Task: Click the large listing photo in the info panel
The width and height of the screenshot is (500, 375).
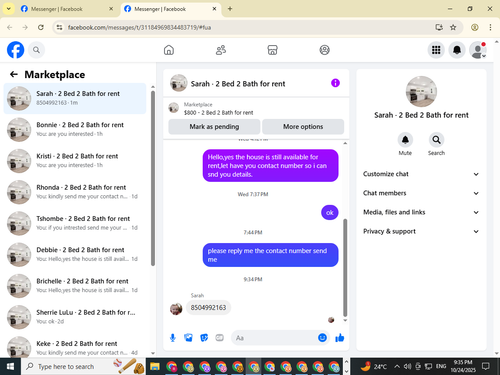Action: tap(421, 92)
